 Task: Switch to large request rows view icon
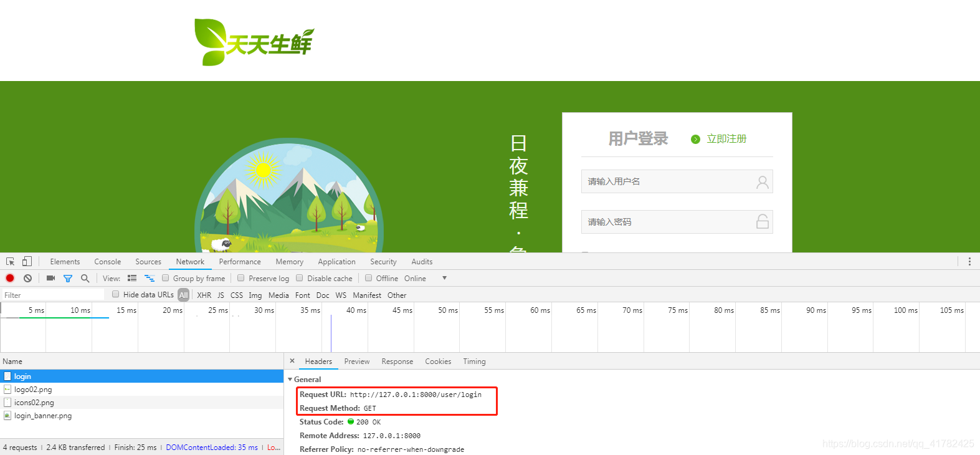[132, 278]
